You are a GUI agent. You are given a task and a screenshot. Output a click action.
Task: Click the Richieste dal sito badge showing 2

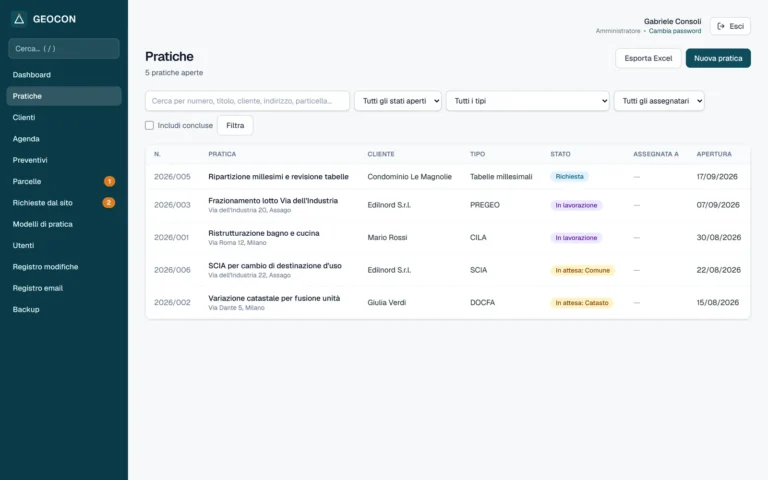point(109,202)
